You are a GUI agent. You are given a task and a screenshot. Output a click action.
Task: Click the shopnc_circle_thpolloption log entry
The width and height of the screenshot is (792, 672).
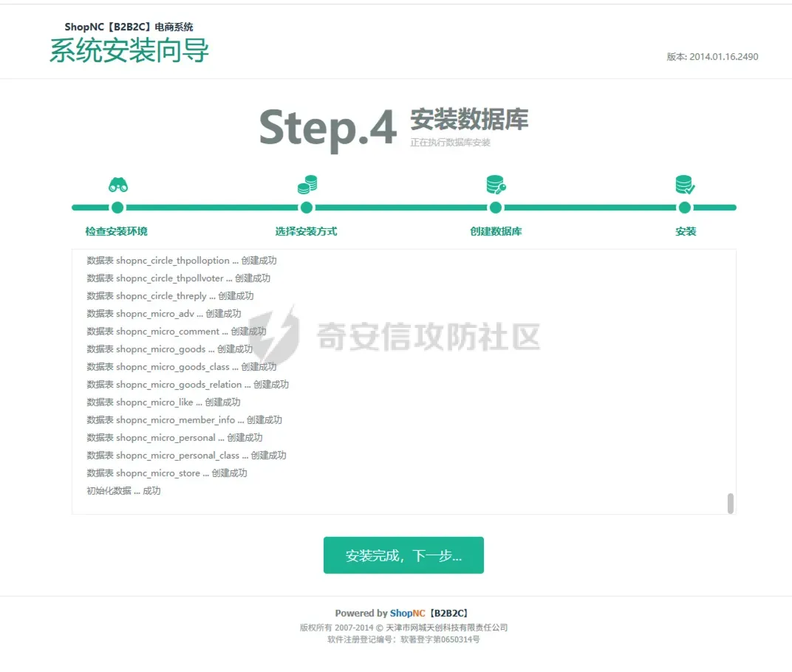pos(182,261)
